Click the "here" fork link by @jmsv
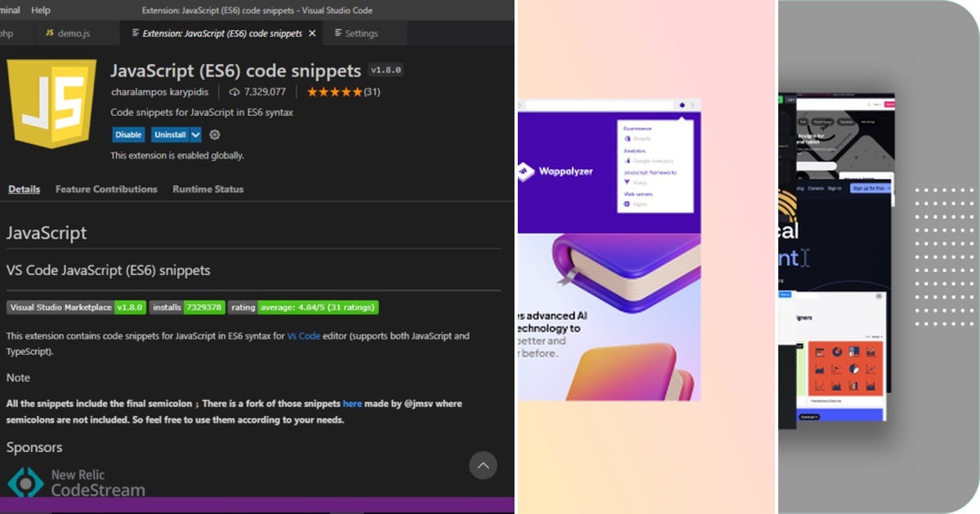 (x=352, y=403)
